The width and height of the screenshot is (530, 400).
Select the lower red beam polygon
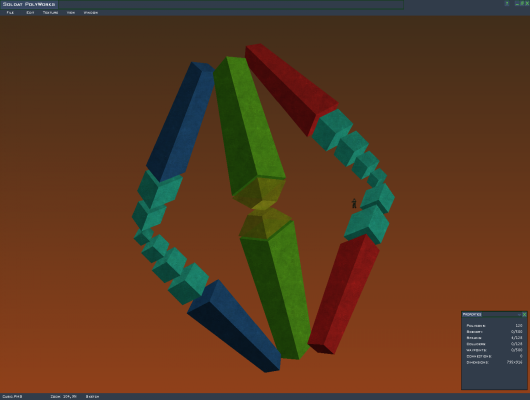click(343, 294)
